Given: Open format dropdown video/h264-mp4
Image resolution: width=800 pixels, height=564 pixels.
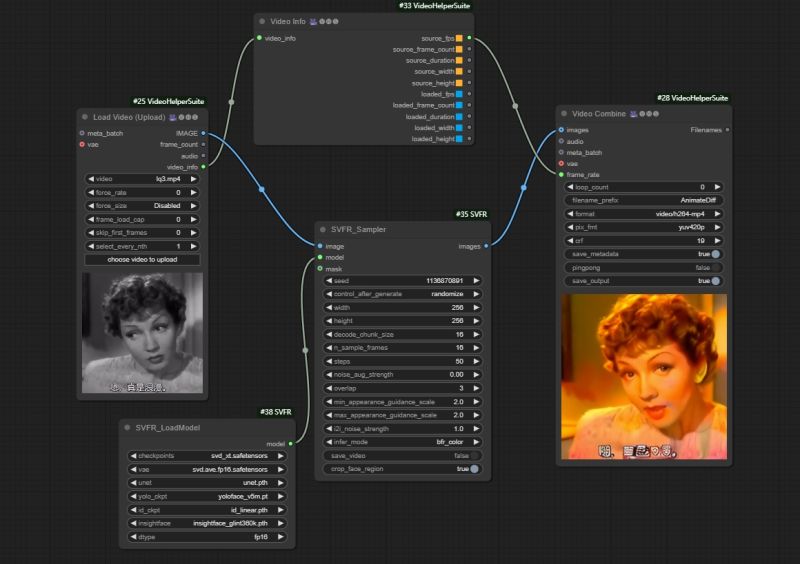Looking at the screenshot, I should click(643, 214).
